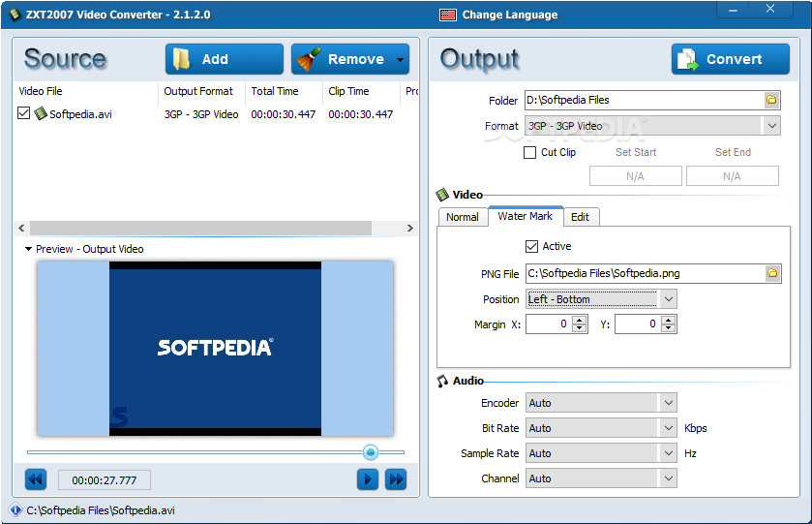The width and height of the screenshot is (812, 524).
Task: Click the play button
Action: (x=368, y=479)
